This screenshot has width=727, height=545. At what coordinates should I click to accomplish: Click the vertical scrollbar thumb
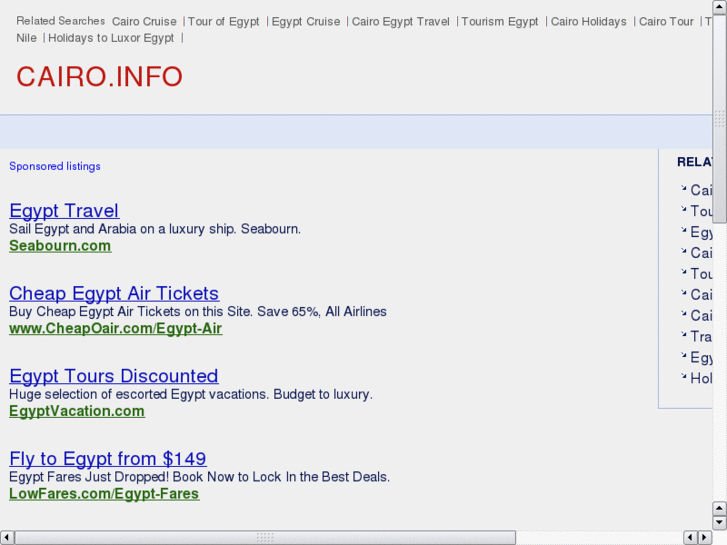click(x=719, y=119)
